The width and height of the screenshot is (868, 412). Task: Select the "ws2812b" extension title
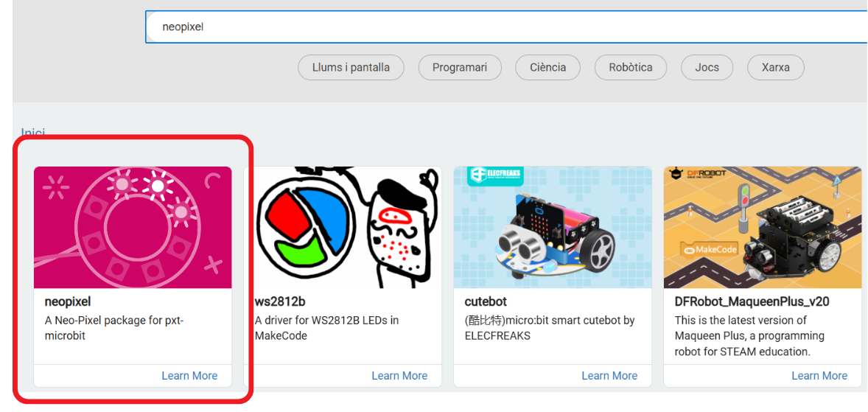(280, 301)
